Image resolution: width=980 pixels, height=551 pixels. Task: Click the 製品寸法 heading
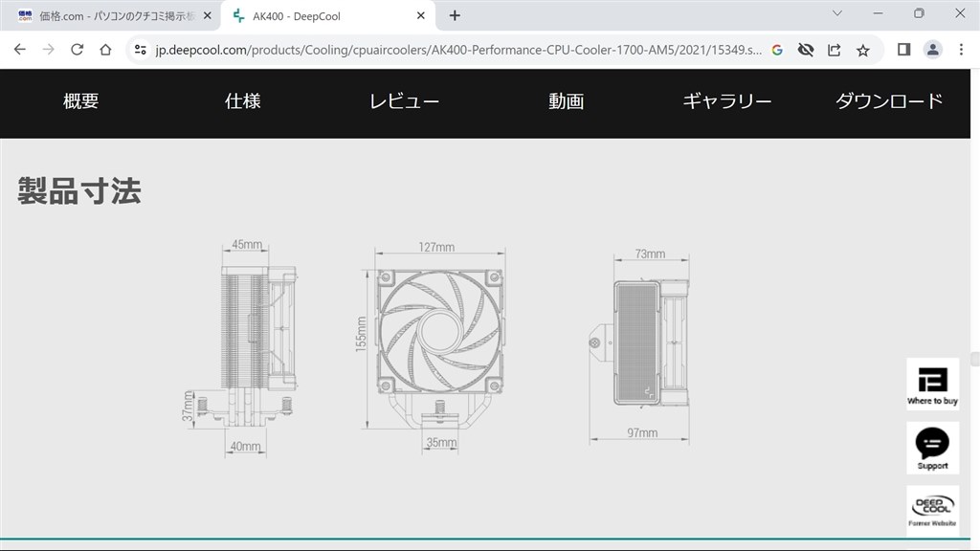pyautogui.click(x=79, y=190)
